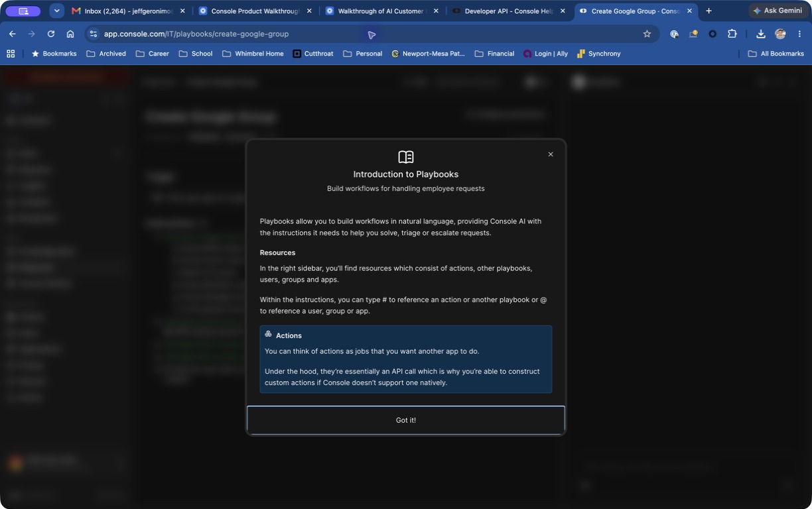Open the Extensions puzzle menu
This screenshot has width=812, height=509.
732,34
